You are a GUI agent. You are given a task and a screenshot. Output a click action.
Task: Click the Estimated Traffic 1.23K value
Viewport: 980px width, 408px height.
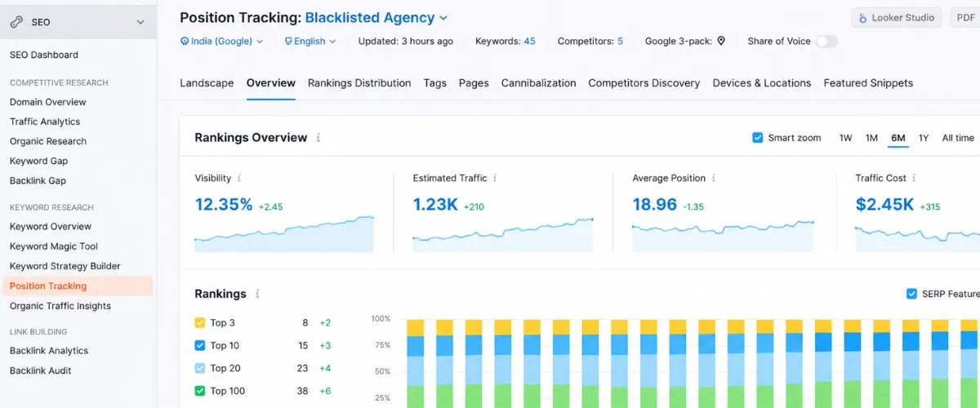click(x=435, y=205)
